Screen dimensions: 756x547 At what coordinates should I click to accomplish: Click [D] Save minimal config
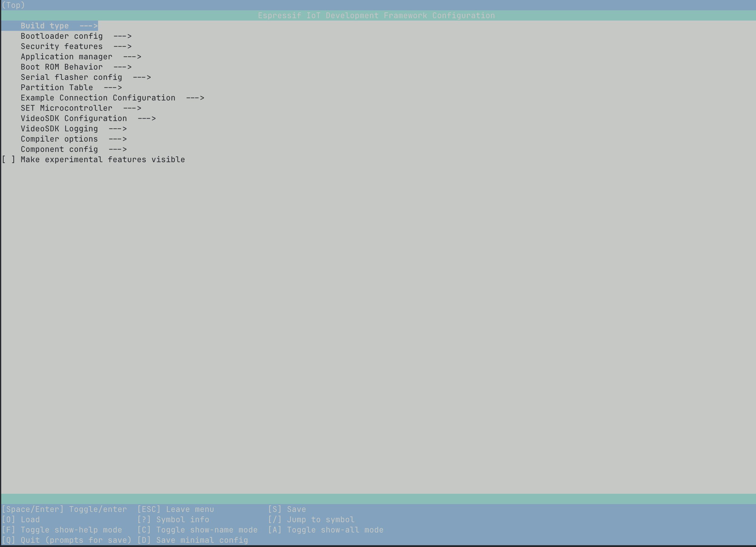[x=193, y=540]
